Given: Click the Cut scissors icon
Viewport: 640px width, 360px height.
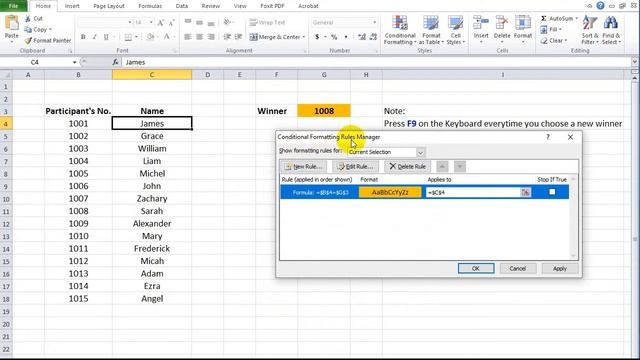Looking at the screenshot, I should point(28,19).
